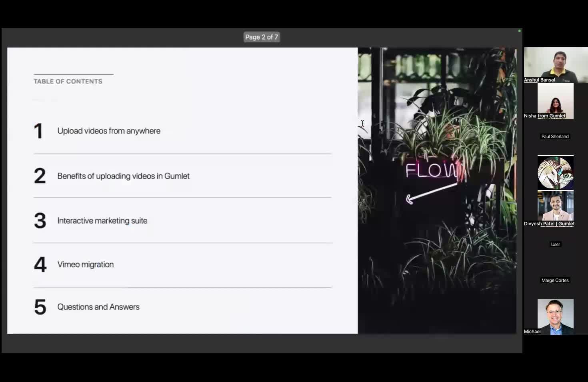The height and width of the screenshot is (382, 588).
Task: Click the Table of Contents heading
Action: click(x=68, y=82)
